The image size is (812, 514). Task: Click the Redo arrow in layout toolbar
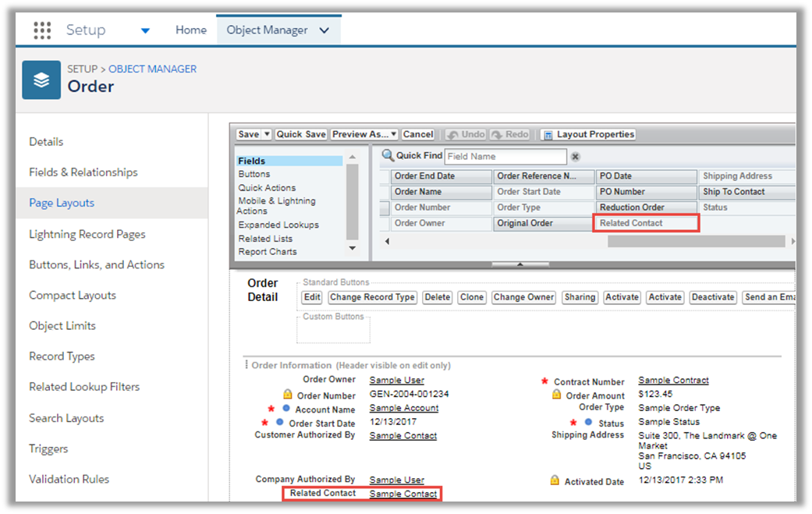point(496,134)
